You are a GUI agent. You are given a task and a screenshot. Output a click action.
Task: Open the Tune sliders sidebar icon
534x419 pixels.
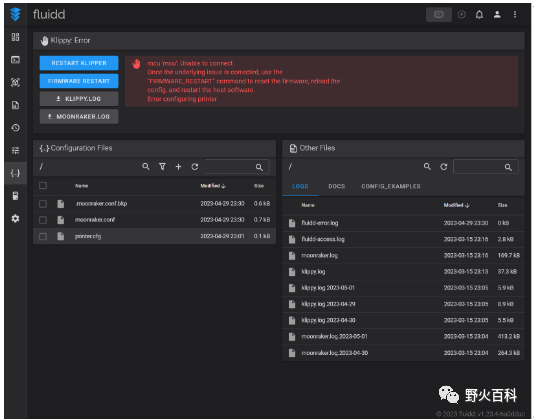[15, 151]
